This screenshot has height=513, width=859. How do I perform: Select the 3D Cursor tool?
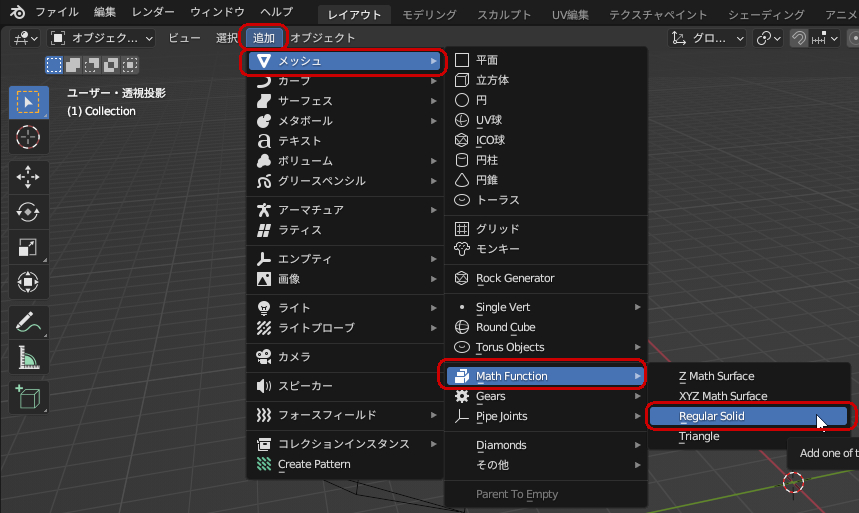[x=28, y=137]
